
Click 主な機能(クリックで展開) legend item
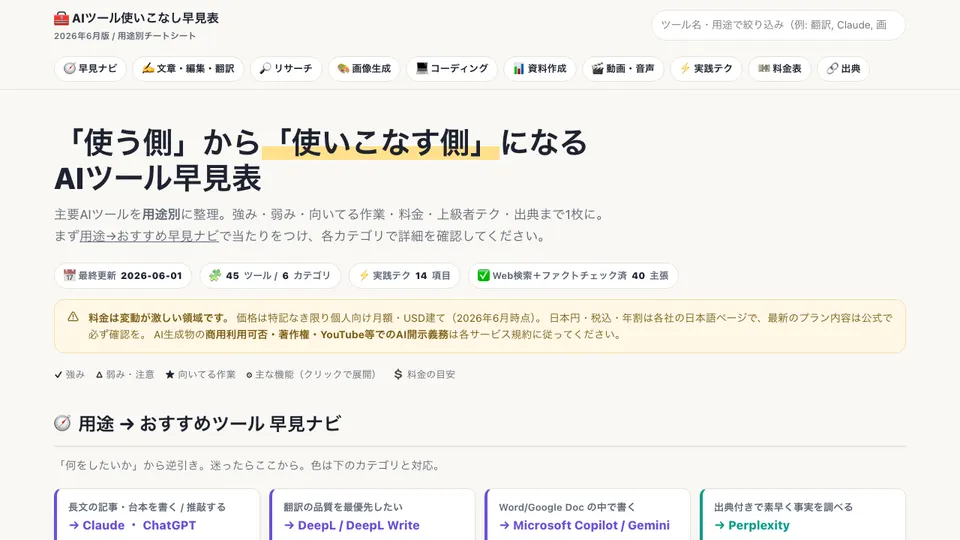click(x=311, y=375)
